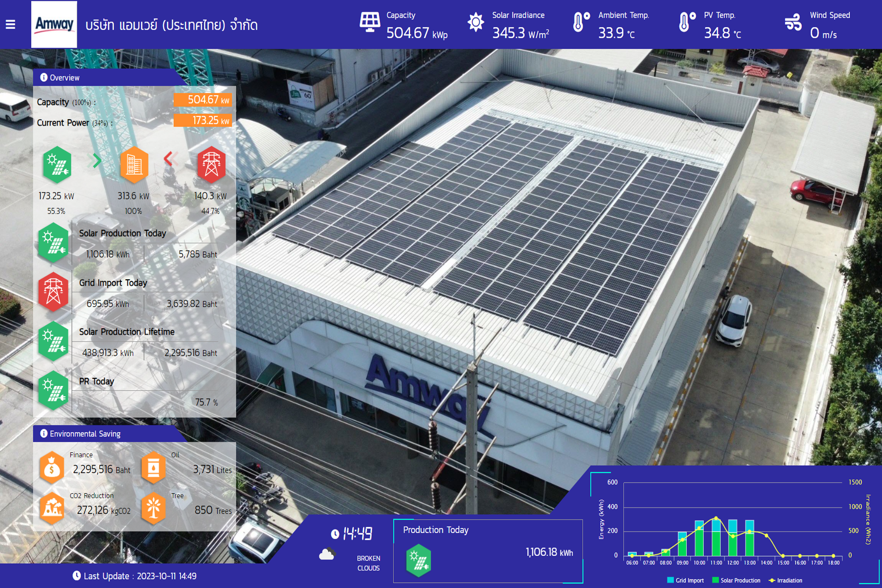882x588 pixels.
Task: Click the 3,731 Lites oil value
Action: [212, 470]
